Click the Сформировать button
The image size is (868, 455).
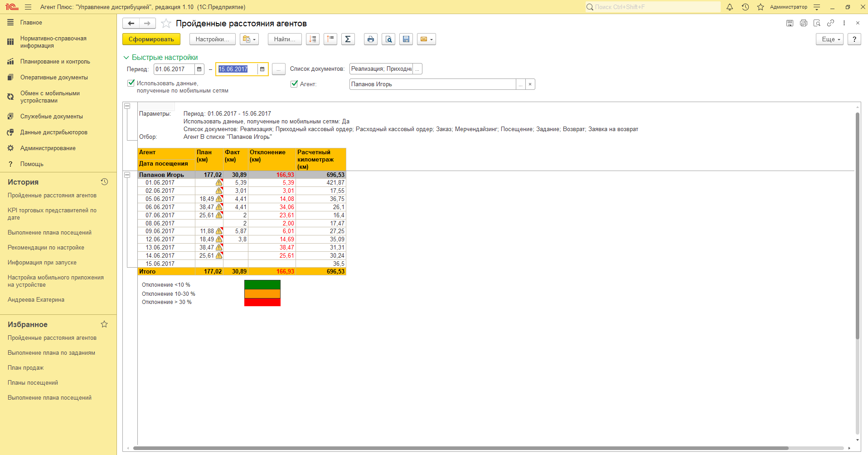[151, 39]
